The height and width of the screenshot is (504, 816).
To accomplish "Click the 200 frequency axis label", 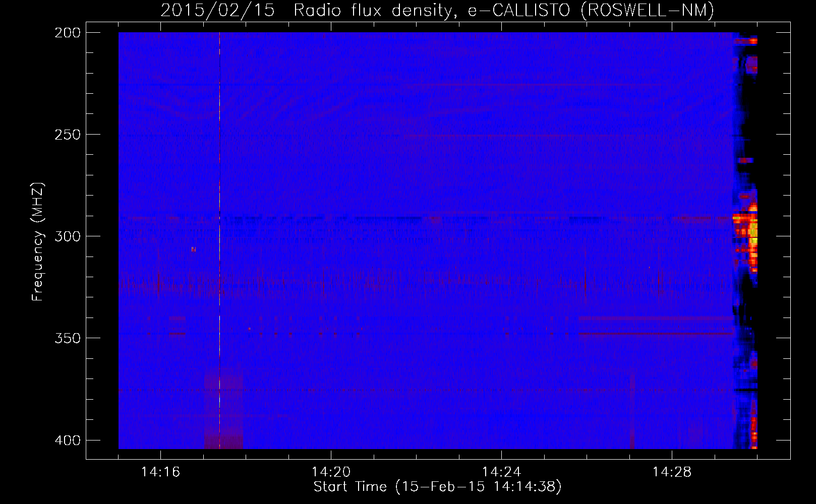I will click(x=67, y=33).
